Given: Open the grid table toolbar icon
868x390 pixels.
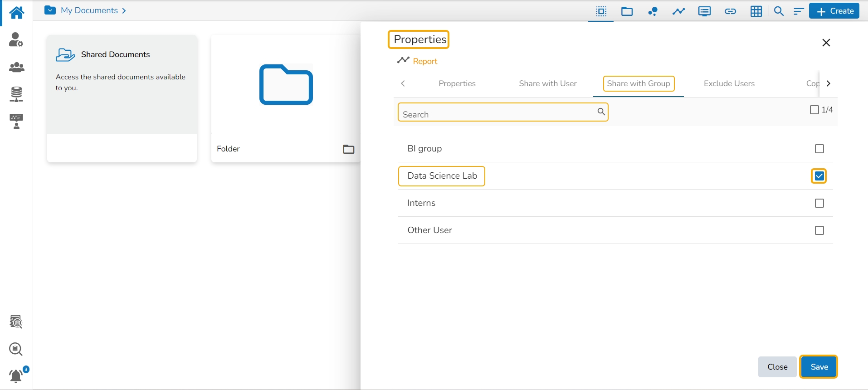Looking at the screenshot, I should (x=756, y=11).
